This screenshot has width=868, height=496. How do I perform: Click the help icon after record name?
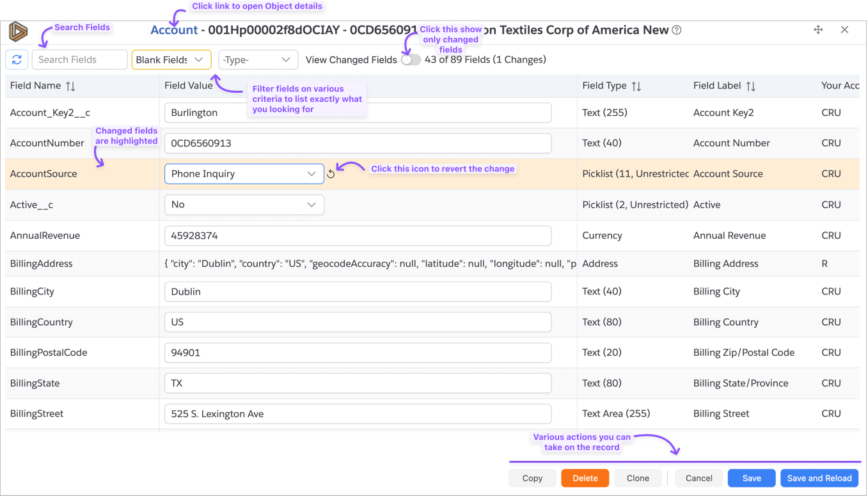click(x=677, y=30)
